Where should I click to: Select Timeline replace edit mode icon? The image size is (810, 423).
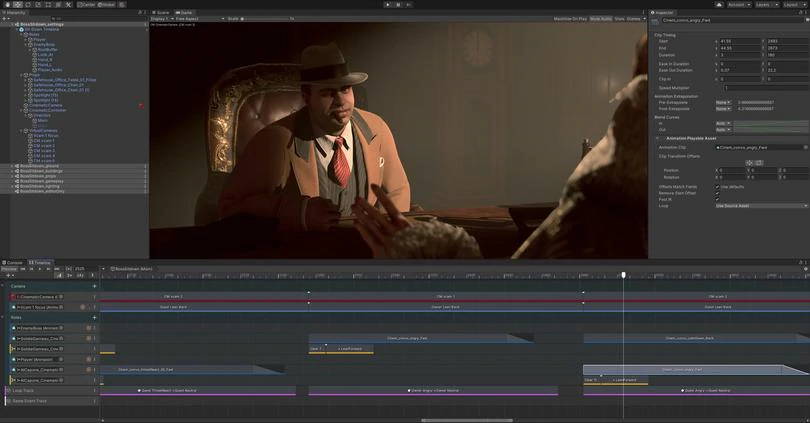click(x=80, y=275)
